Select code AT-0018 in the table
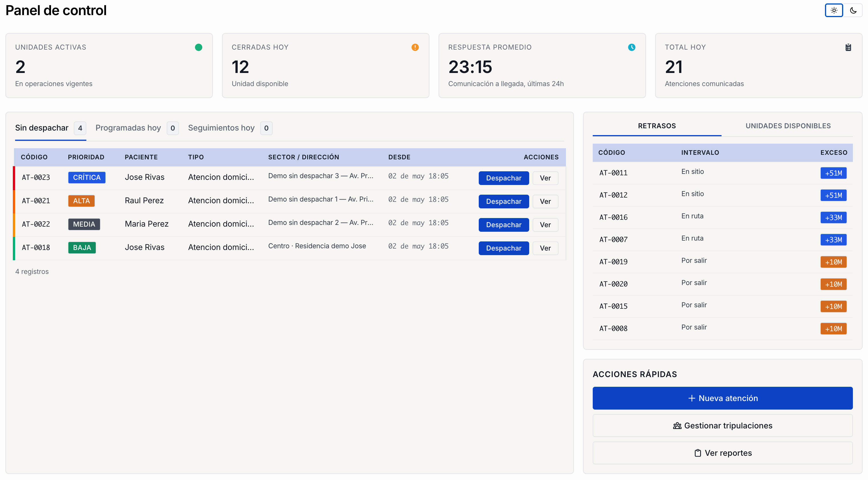Screen dimensions: 868x480 coord(36,248)
